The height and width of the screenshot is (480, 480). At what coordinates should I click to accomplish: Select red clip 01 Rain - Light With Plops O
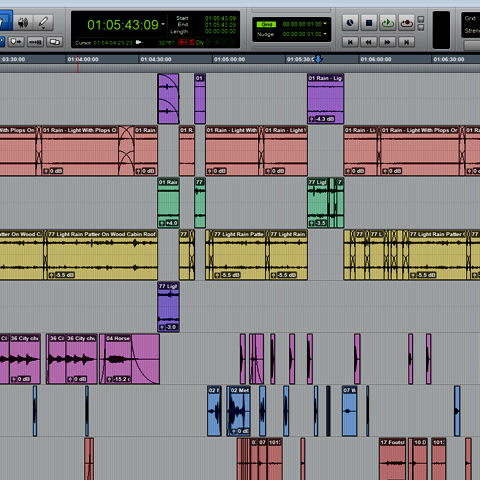click(80, 151)
